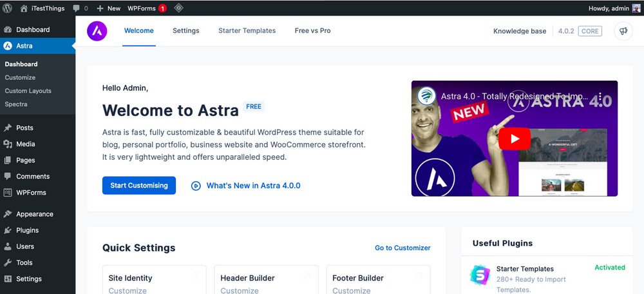Select Dashboard under the Astra submenu

pyautogui.click(x=21, y=64)
